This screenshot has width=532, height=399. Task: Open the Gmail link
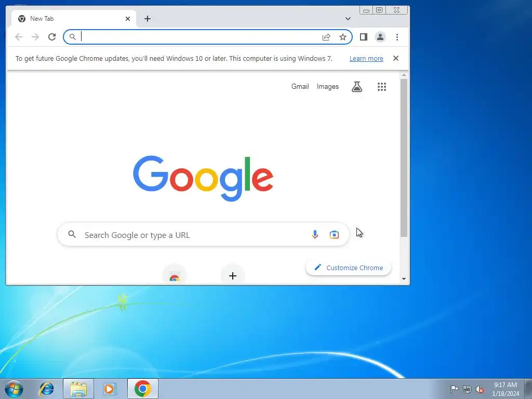point(300,87)
